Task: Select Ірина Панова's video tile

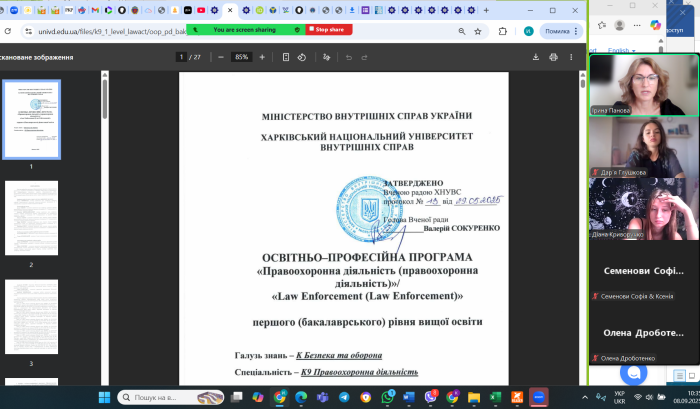Action: (643, 85)
